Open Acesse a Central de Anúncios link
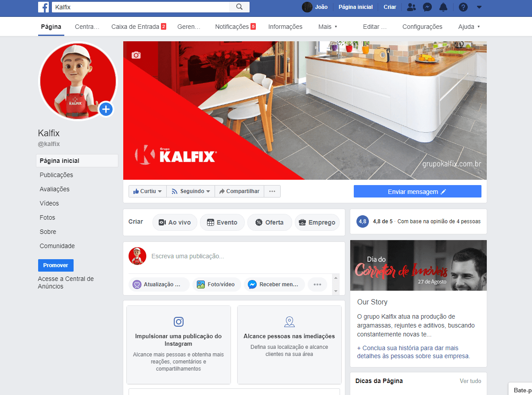Image resolution: width=532 pixels, height=395 pixels. pos(66,283)
